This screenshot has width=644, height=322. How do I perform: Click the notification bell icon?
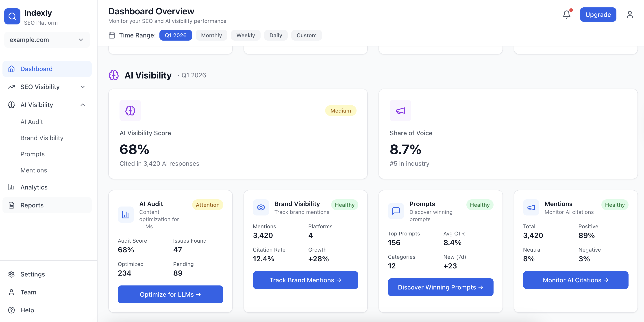566,15
